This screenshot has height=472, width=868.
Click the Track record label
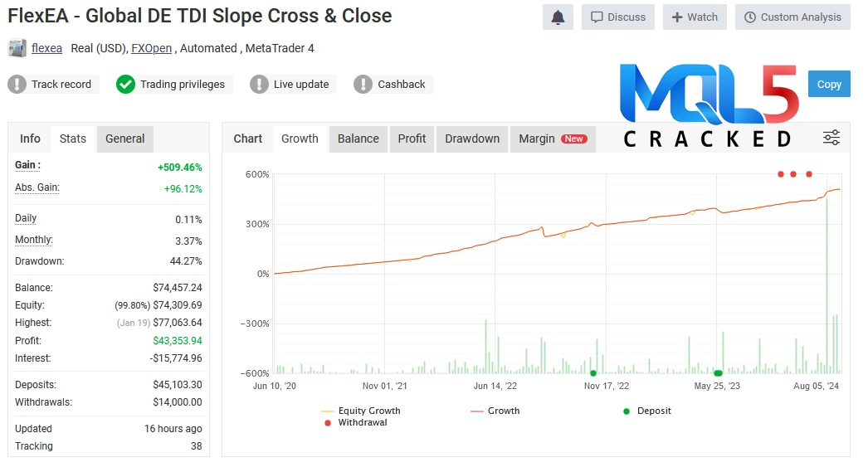61,84
